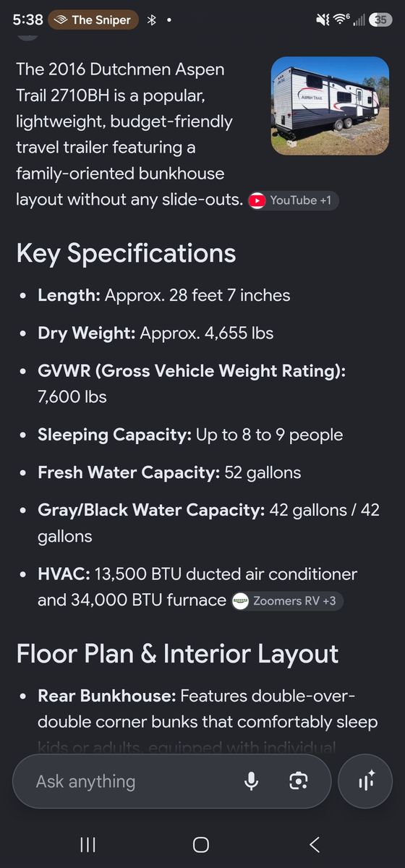
Task: Tap the Zoomers RV logo icon
Action: [x=241, y=601]
